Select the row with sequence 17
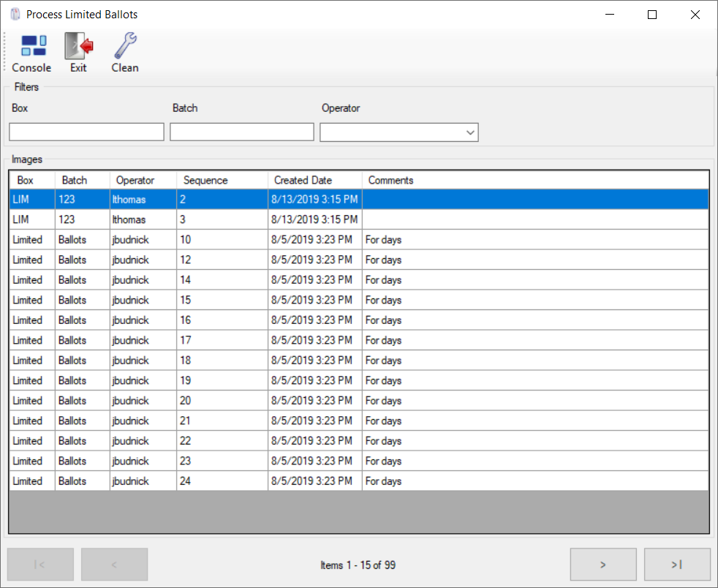The image size is (718, 588). 359,340
